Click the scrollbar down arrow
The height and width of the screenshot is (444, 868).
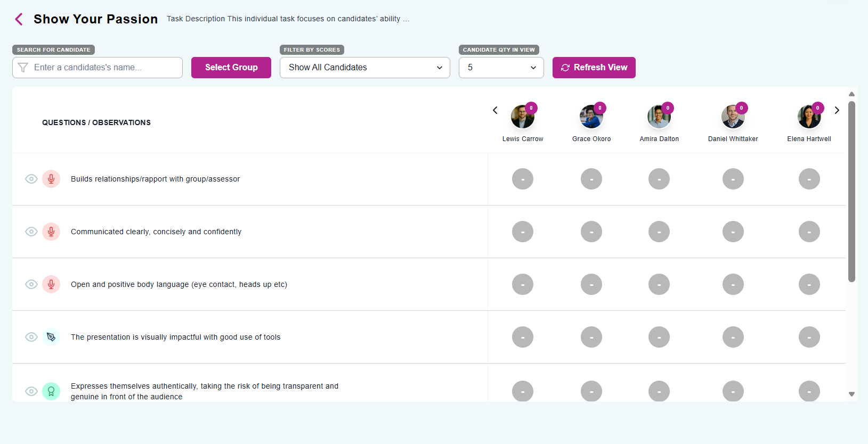851,394
